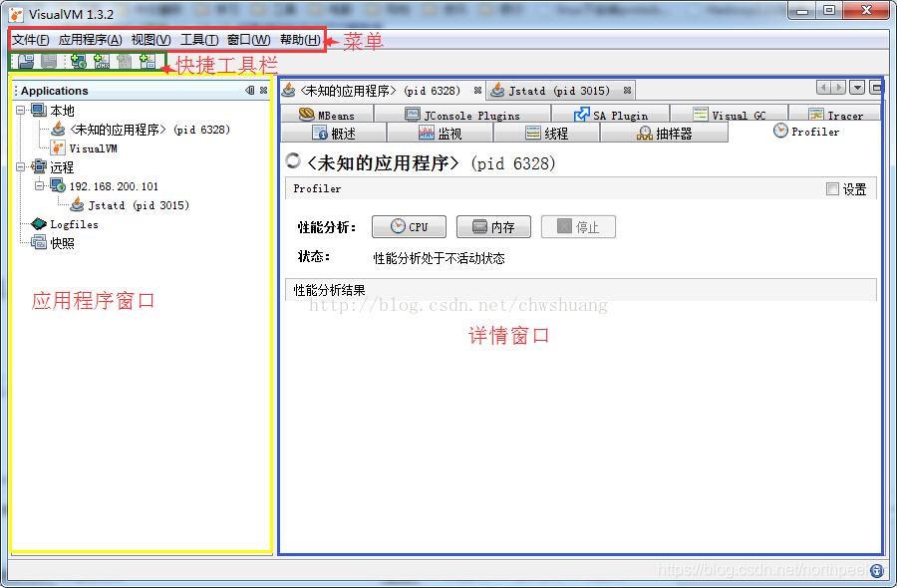Select the 远程 node in the tree

tap(62, 167)
